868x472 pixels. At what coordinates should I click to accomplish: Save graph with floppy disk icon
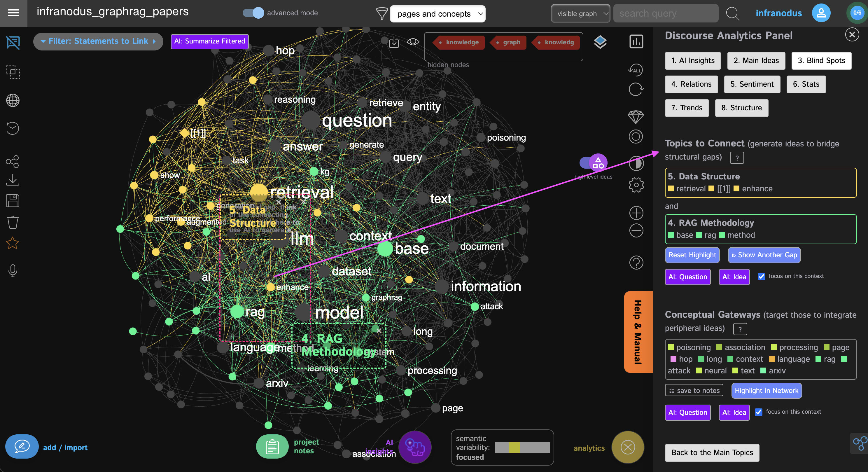pyautogui.click(x=13, y=201)
